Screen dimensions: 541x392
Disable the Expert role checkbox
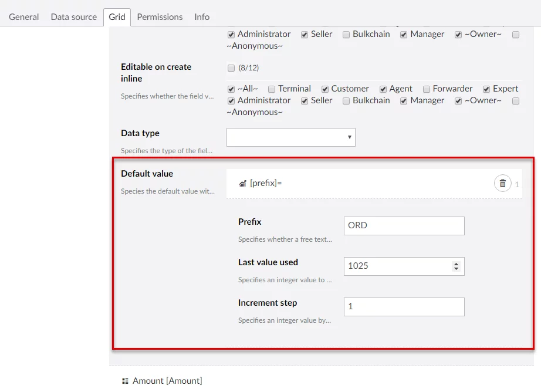486,89
